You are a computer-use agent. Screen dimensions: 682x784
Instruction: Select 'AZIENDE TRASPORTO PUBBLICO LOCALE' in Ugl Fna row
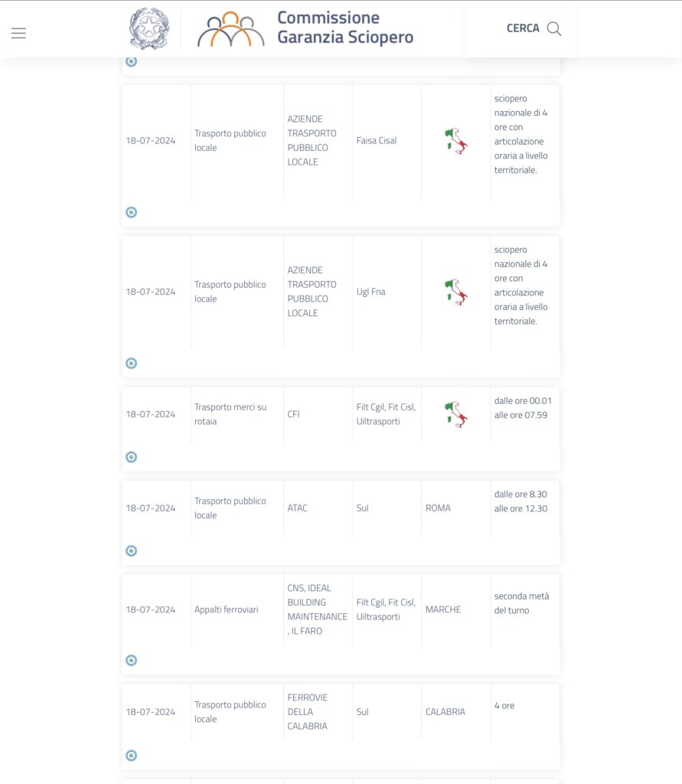coord(312,292)
